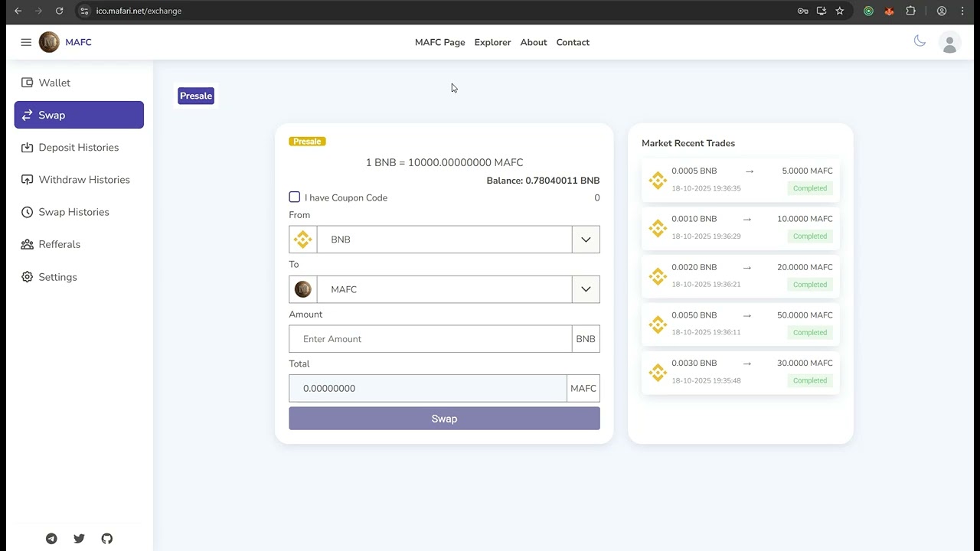This screenshot has height=551, width=980.
Task: Reload the page in browser
Action: (59, 11)
